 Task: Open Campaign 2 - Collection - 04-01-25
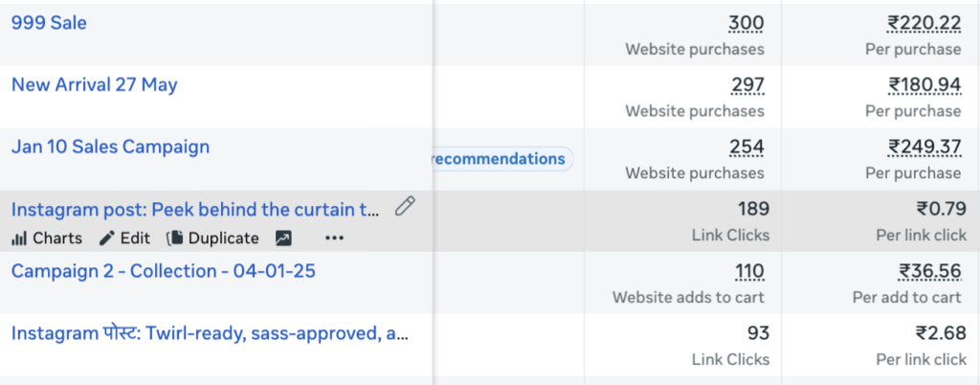[x=163, y=271]
